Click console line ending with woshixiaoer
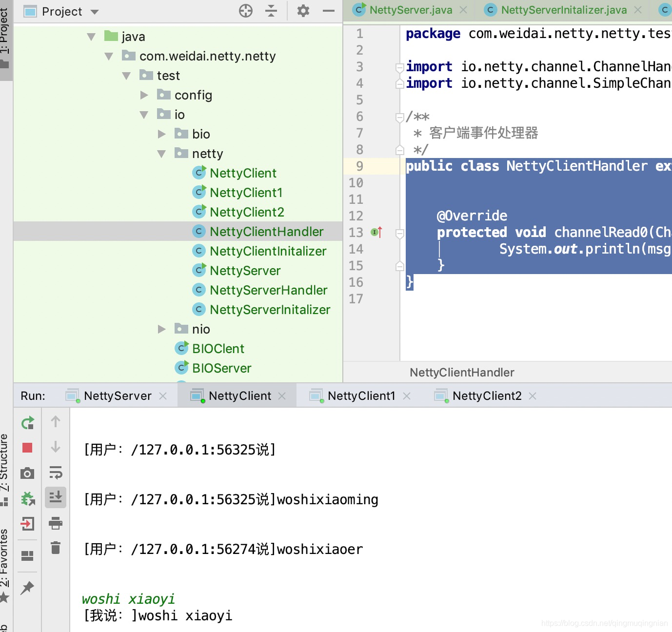 point(223,549)
